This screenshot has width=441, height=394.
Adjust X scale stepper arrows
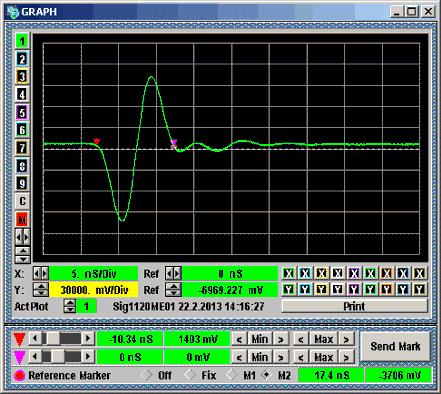pos(41,274)
